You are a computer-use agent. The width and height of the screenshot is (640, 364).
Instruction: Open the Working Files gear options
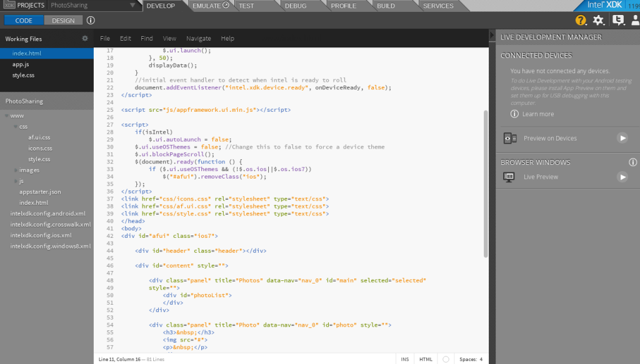click(85, 38)
